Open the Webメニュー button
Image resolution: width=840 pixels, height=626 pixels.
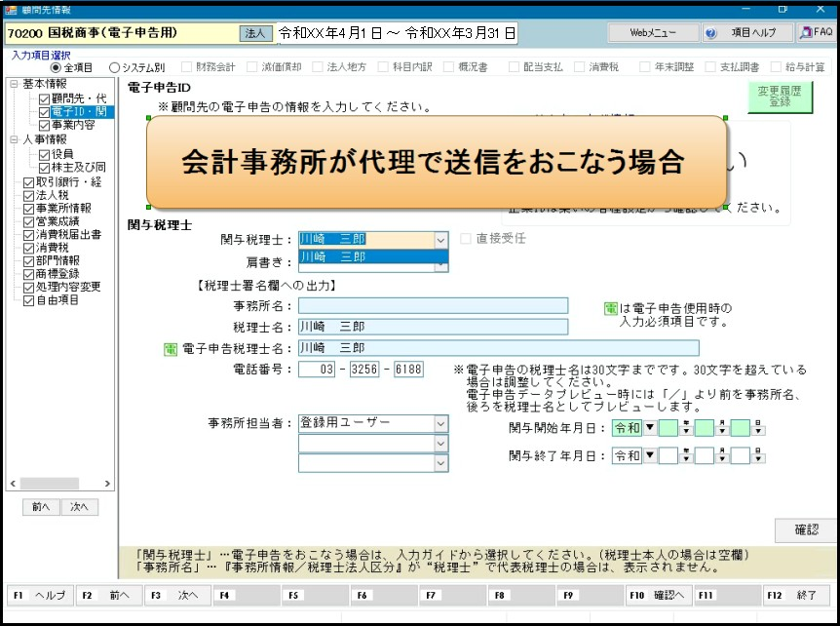[653, 33]
